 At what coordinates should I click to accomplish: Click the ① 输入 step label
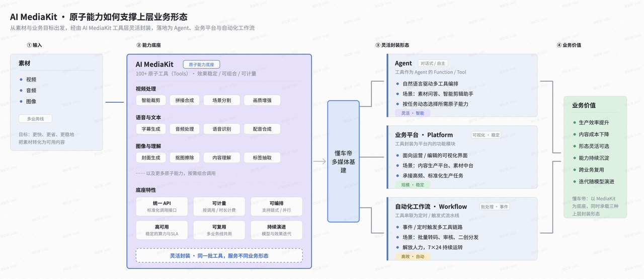point(34,45)
